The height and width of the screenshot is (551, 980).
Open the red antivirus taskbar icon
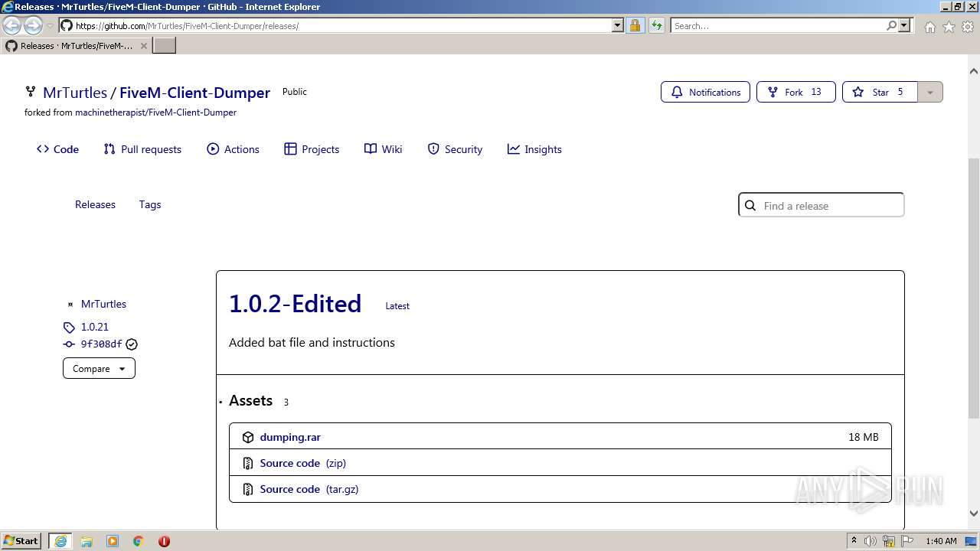click(x=164, y=541)
